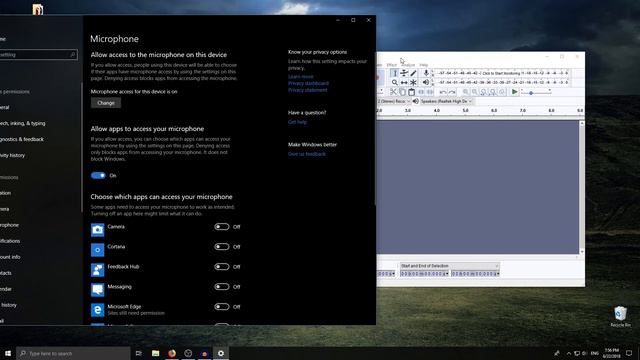The image size is (640, 360).
Task: Click the Paste clipboard icon in Audacity
Action: click(411, 92)
